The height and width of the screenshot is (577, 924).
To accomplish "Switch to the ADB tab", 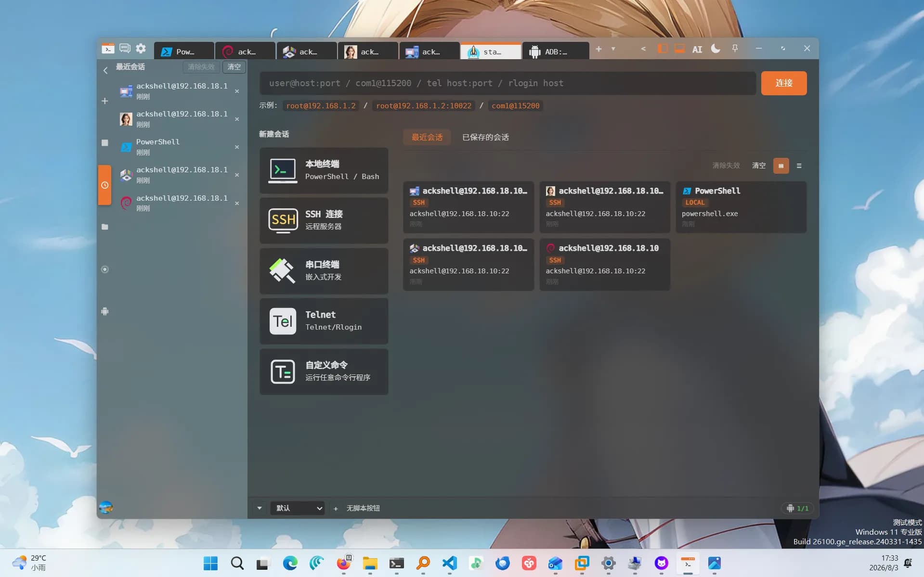I will pos(556,51).
